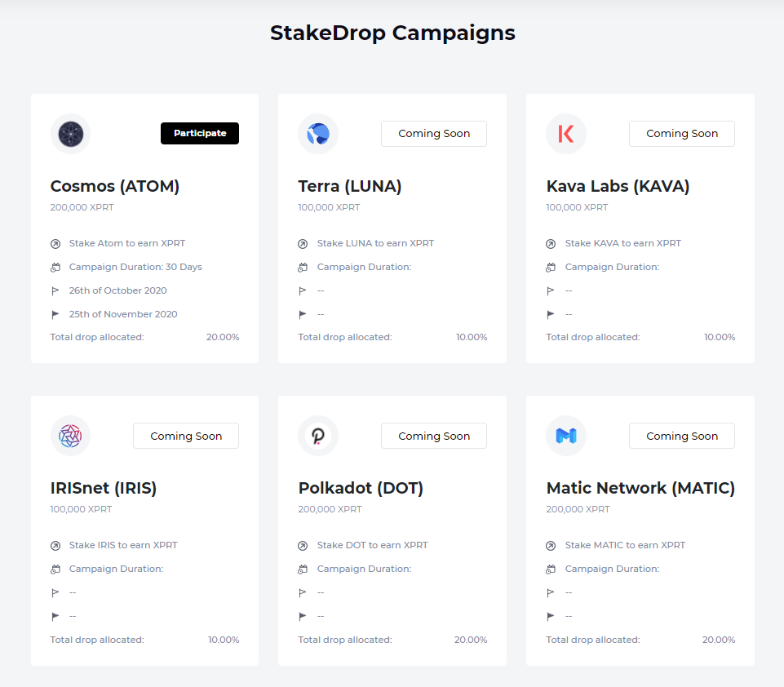Click Stake Atom to earn XPRT text
Viewport: 784px width, 687px height.
[x=127, y=243]
